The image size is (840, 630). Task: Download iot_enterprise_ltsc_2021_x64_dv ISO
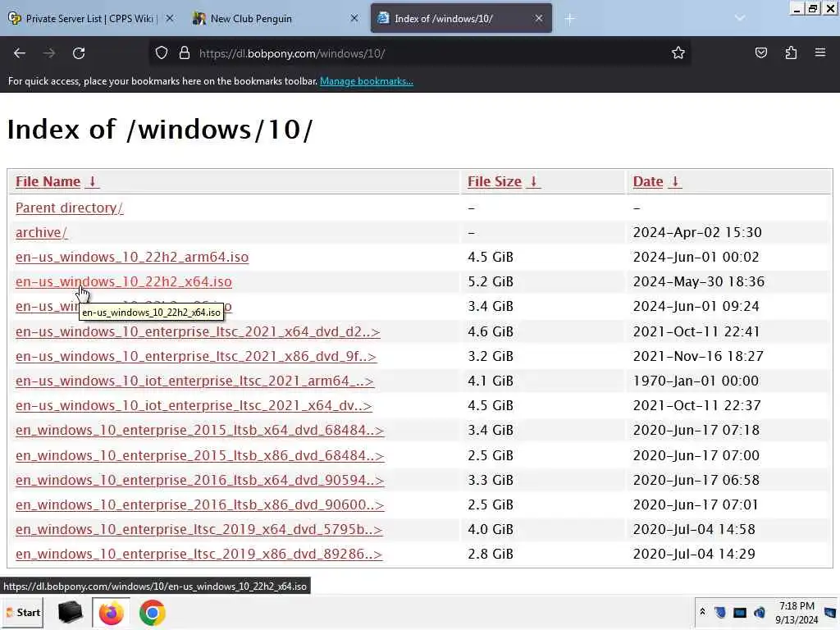click(194, 405)
